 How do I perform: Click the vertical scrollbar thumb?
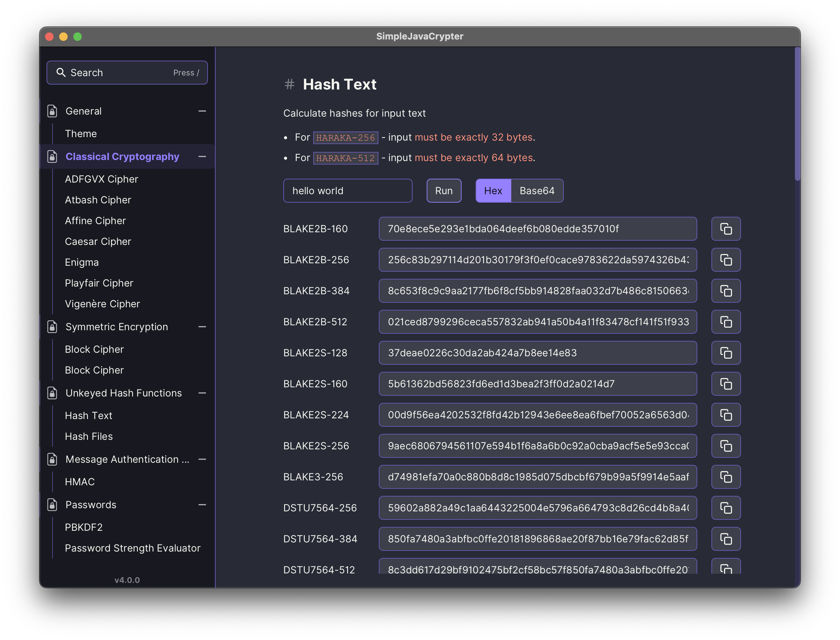(797, 114)
